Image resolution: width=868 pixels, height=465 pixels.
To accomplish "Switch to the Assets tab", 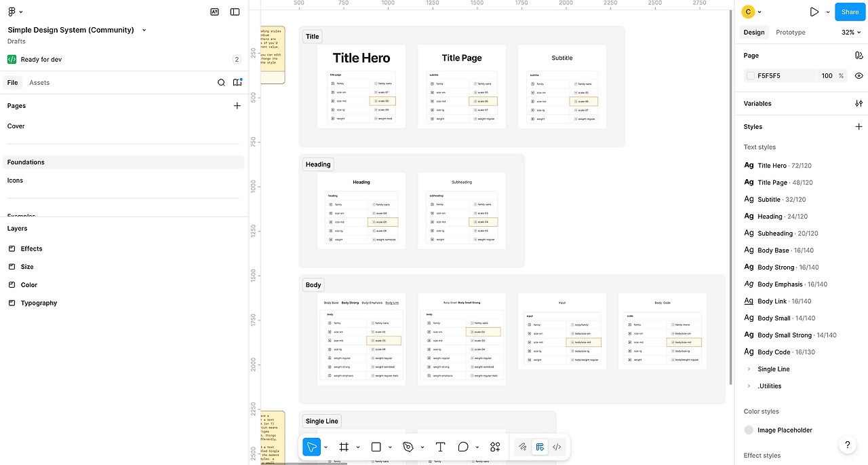I will (39, 82).
